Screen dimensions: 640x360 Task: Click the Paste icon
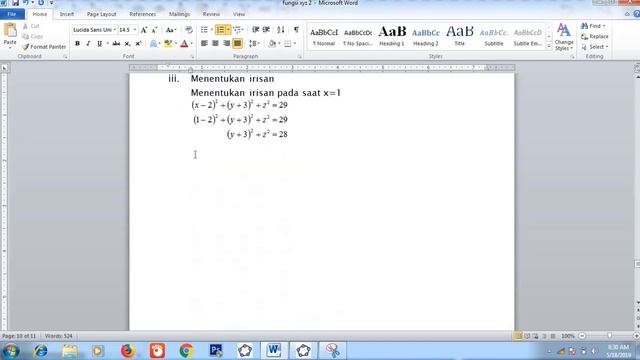point(10,31)
